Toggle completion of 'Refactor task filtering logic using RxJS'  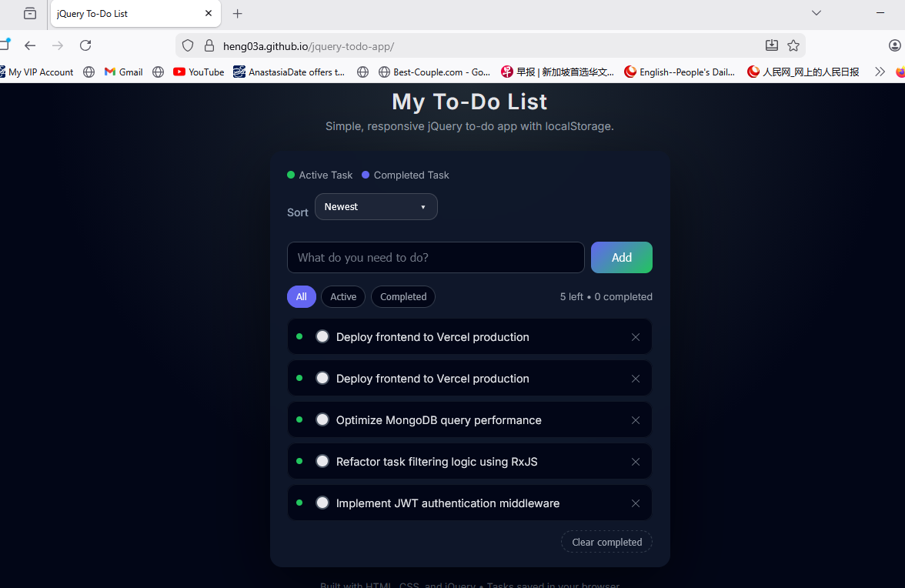point(322,460)
